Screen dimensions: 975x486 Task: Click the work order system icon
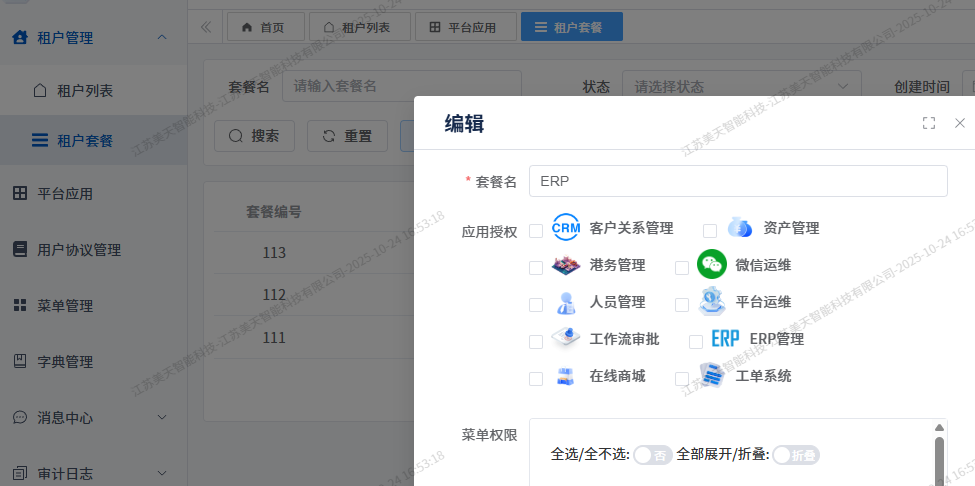point(711,376)
